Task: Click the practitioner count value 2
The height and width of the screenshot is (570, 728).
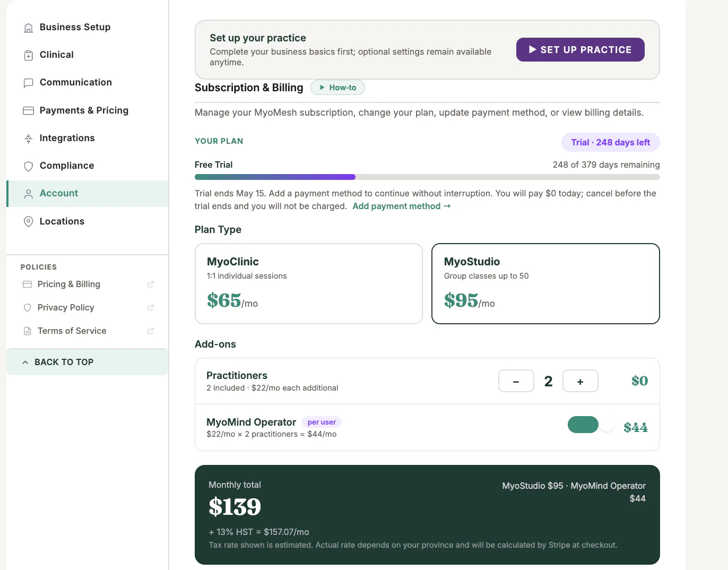Action: click(549, 381)
